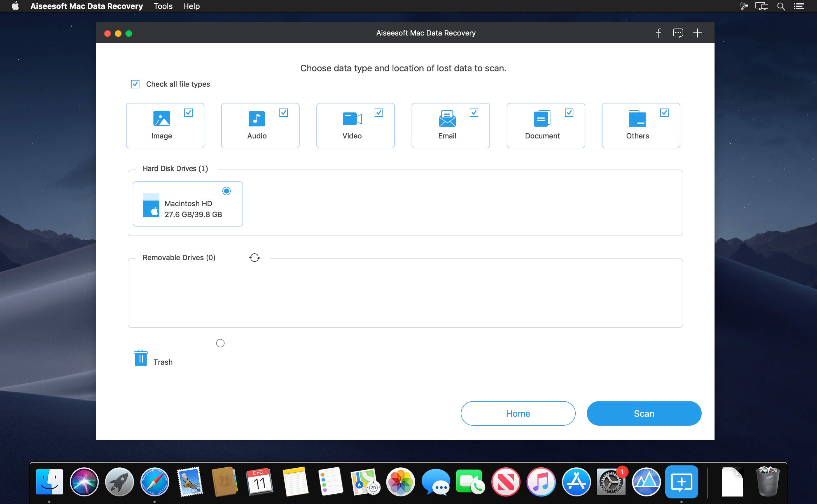The image size is (817, 504).
Task: Click the Facebook share icon in title bar
Action: [x=658, y=33]
